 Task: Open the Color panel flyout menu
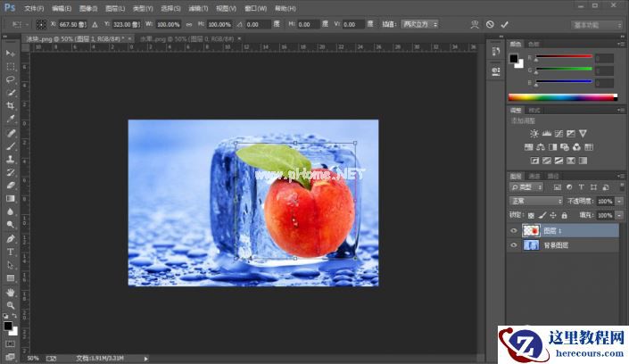[621, 44]
